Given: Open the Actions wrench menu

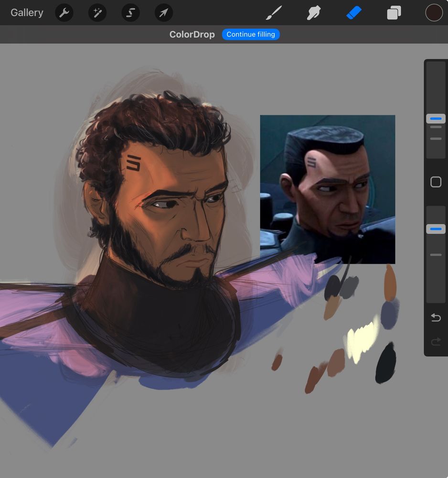Looking at the screenshot, I should [64, 13].
